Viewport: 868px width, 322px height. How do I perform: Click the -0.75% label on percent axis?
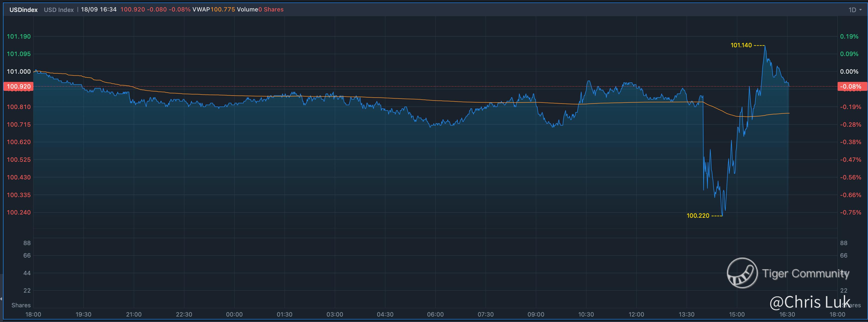click(x=851, y=212)
